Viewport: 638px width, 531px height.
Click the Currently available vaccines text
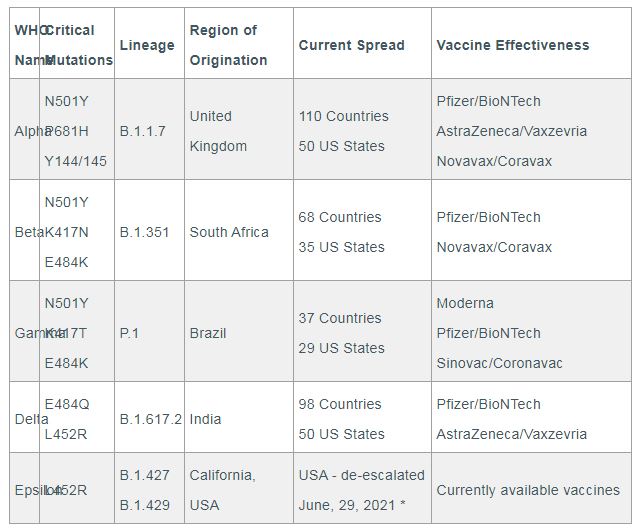pyautogui.click(x=528, y=490)
